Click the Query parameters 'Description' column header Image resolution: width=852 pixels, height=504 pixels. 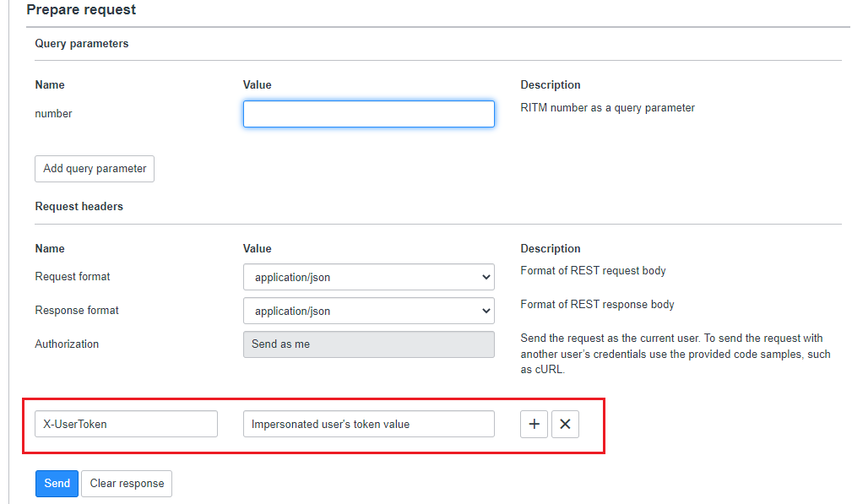pyautogui.click(x=551, y=84)
